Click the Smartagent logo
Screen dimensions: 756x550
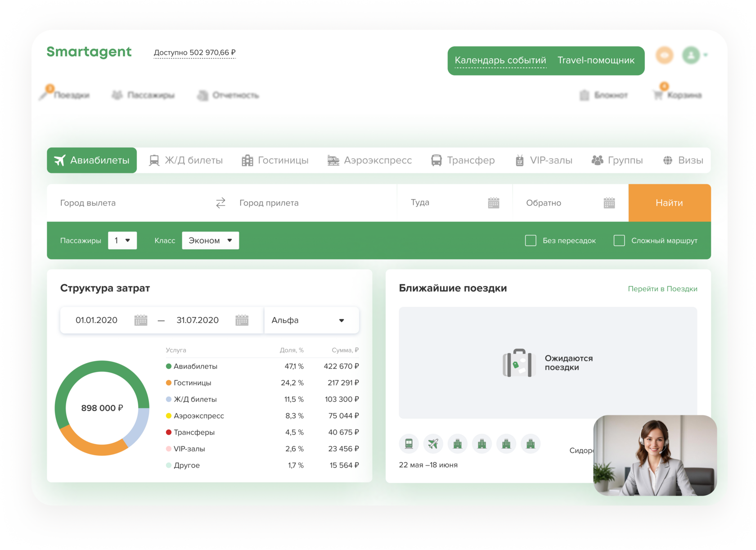click(89, 52)
